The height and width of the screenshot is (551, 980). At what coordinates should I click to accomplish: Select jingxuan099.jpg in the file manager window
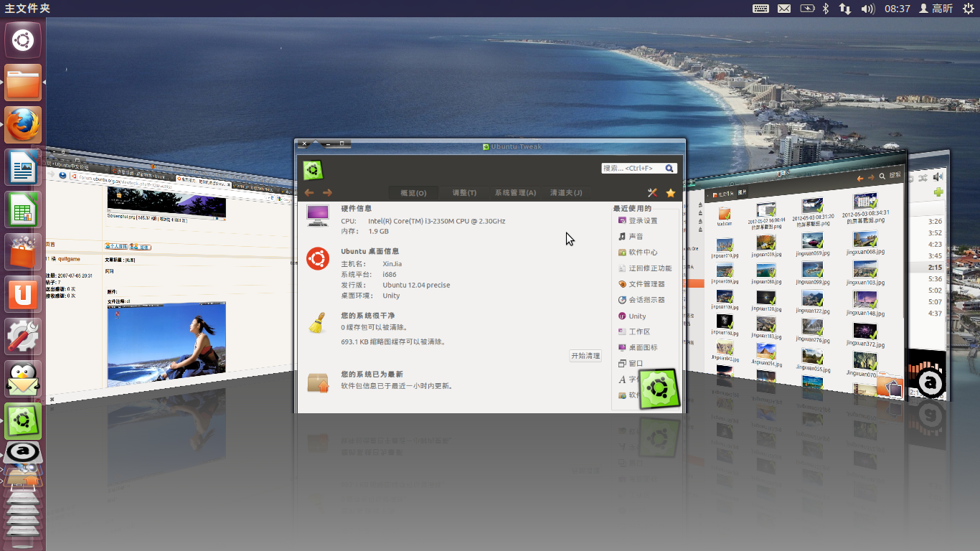812,273
